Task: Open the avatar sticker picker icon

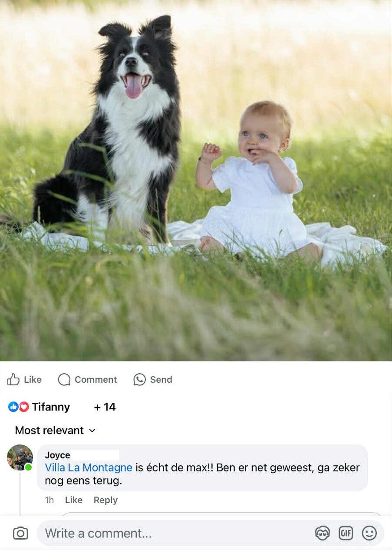Action: [322, 533]
